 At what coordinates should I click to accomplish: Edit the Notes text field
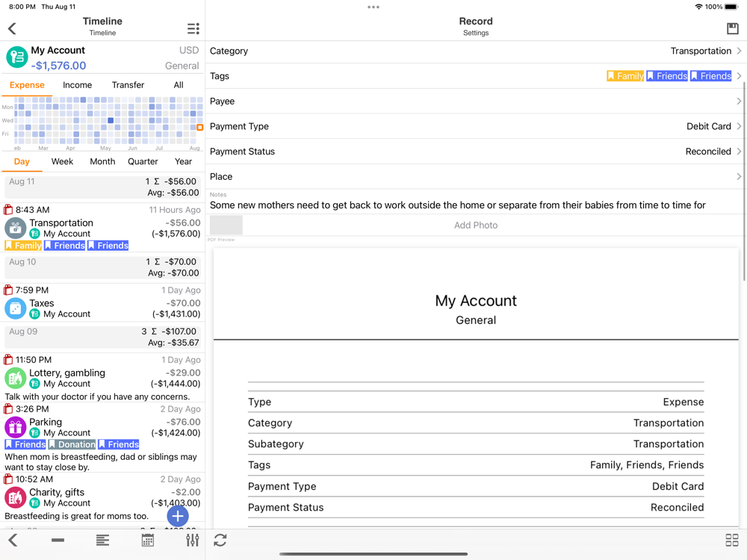475,205
